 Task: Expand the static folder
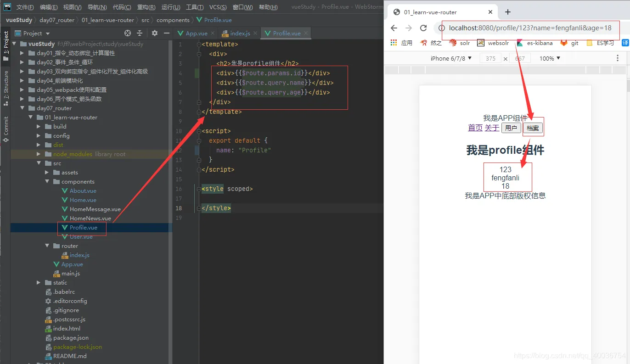coord(39,283)
